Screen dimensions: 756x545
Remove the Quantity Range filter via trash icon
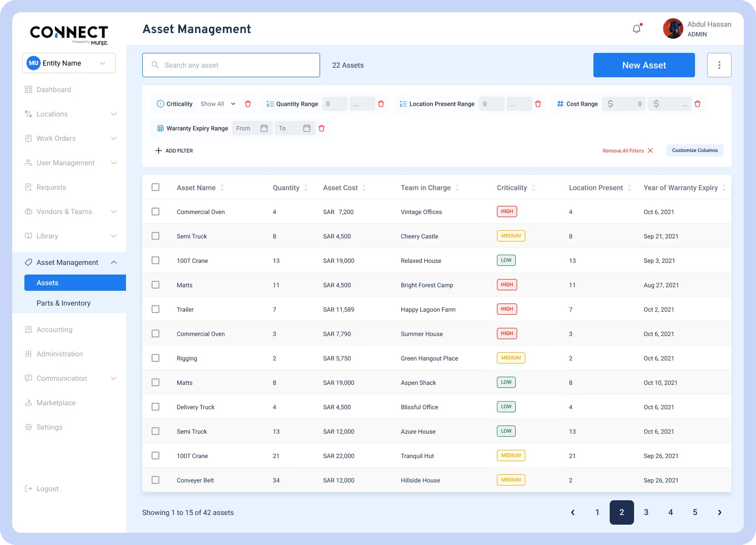point(381,104)
